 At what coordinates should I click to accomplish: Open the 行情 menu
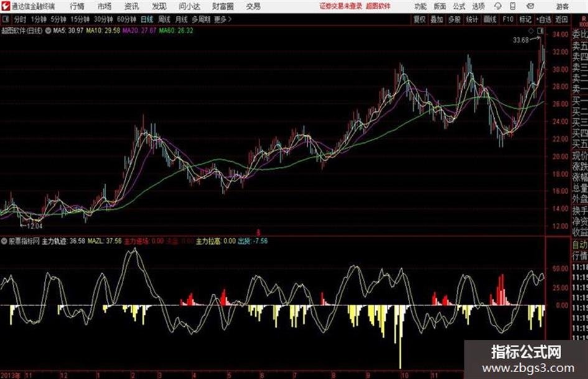(77, 6)
